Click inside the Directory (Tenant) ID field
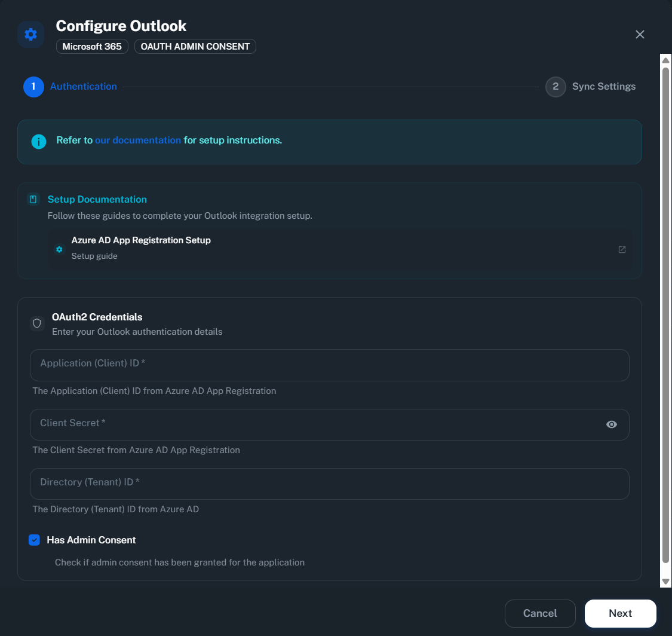672x636 pixels. click(x=329, y=484)
